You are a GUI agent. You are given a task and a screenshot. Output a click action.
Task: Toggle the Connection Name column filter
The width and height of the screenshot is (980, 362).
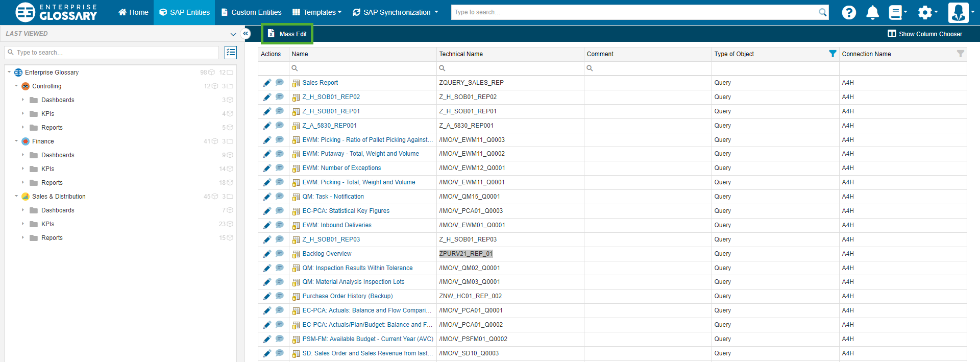tap(960, 54)
